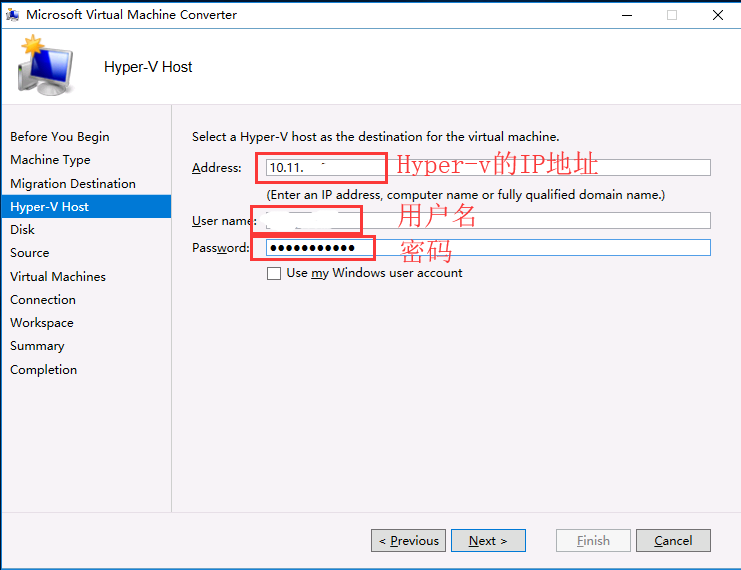Go to the Connection step

pos(43,300)
